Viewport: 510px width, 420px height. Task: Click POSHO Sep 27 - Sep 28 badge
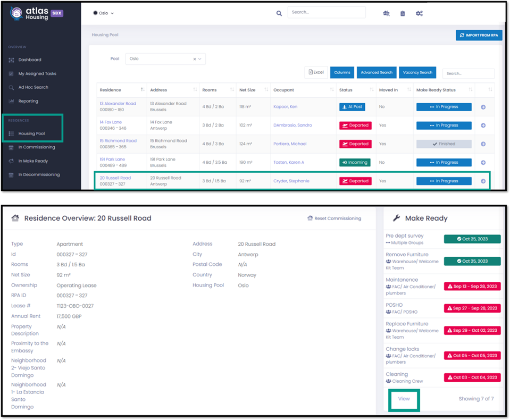[x=472, y=308]
